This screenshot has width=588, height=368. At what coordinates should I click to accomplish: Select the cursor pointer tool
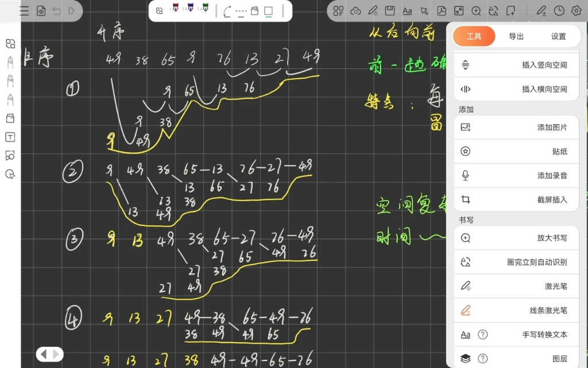(x=425, y=11)
